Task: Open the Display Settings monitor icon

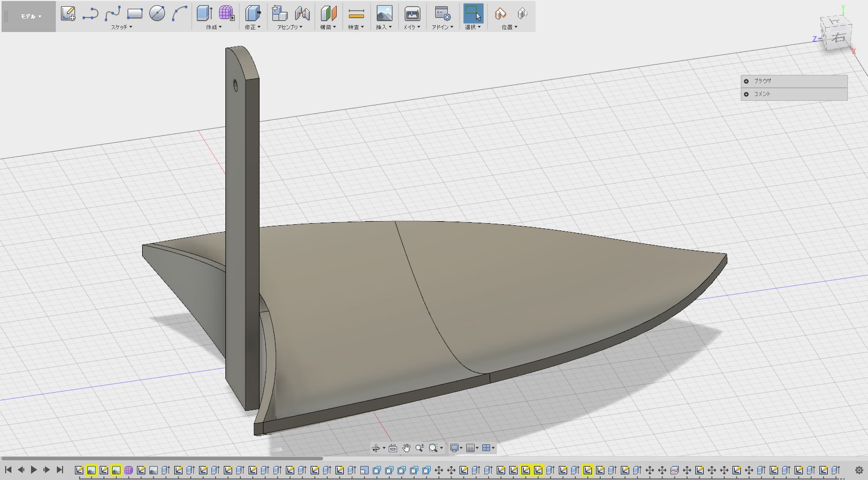Action: (x=454, y=448)
